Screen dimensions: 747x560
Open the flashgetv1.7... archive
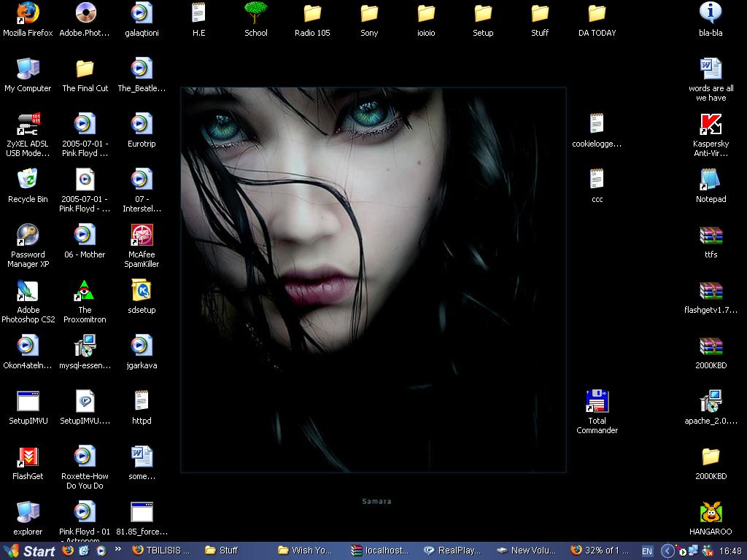point(711,290)
